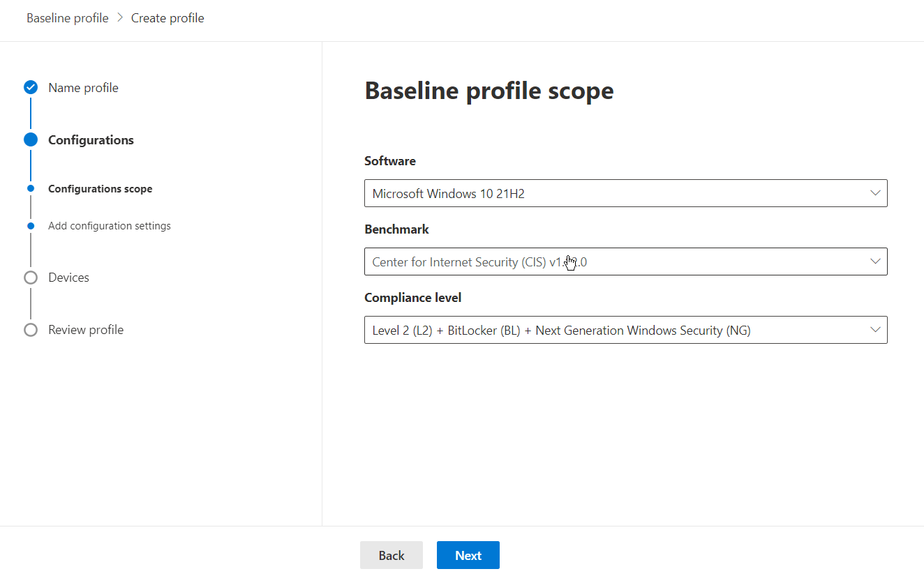Select the Configurations scope sub-step dot

point(31,188)
